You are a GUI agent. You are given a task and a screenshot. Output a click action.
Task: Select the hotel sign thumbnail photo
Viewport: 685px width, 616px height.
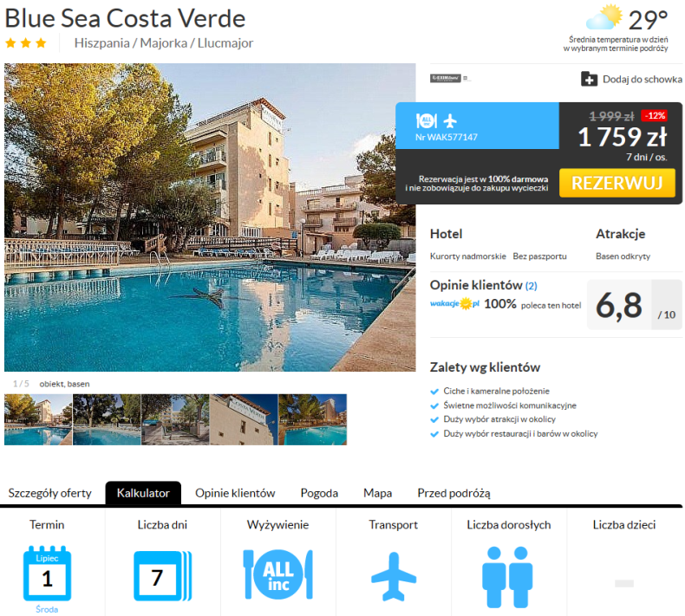pyautogui.click(x=244, y=419)
